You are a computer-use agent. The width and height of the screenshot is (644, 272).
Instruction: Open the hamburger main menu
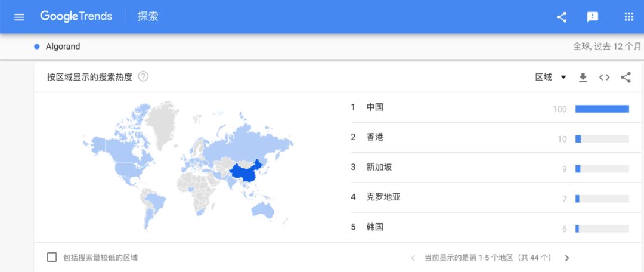coord(19,17)
